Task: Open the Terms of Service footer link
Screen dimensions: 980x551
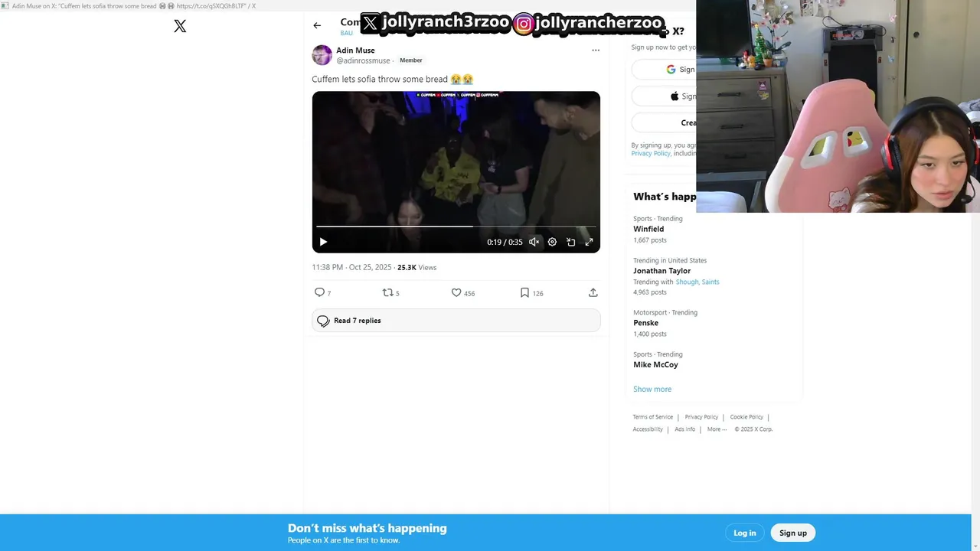Action: [653, 417]
